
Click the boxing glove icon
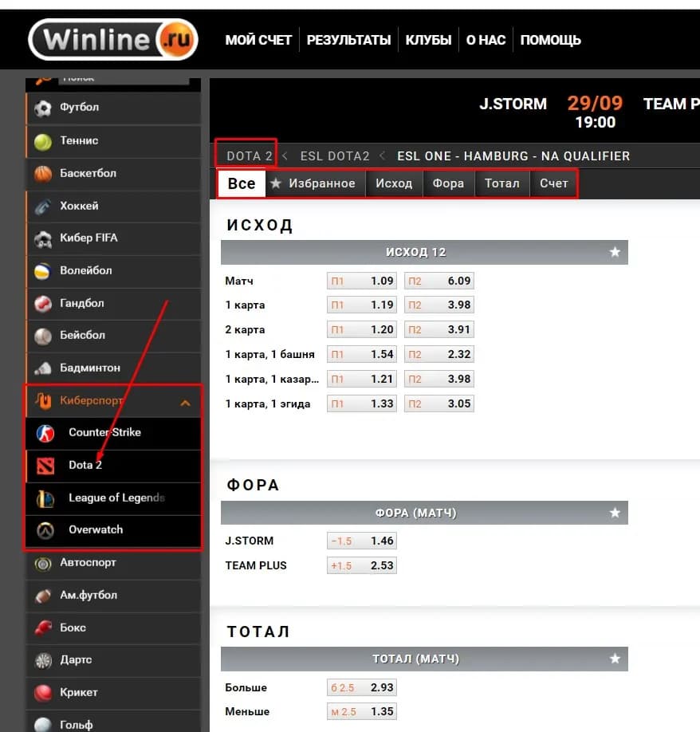pos(43,628)
